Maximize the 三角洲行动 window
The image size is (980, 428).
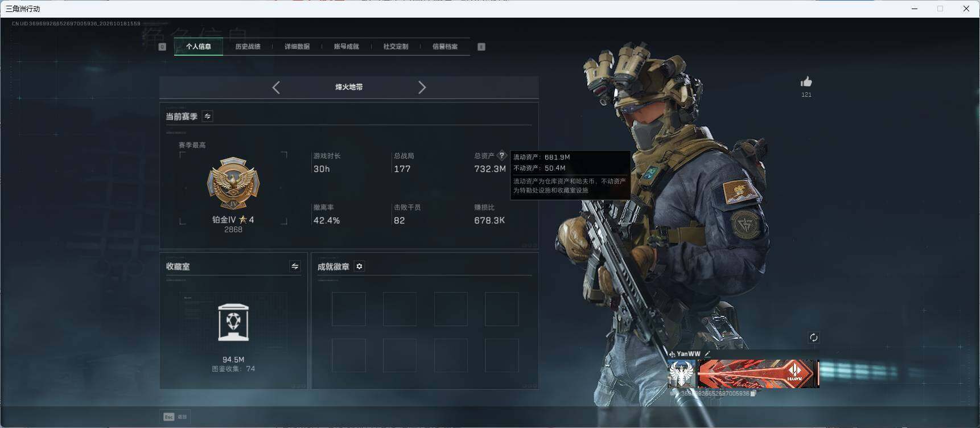940,9
